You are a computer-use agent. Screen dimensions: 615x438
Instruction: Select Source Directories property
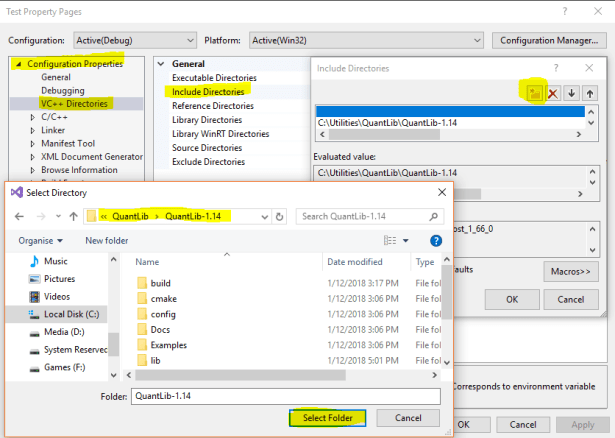tap(207, 148)
